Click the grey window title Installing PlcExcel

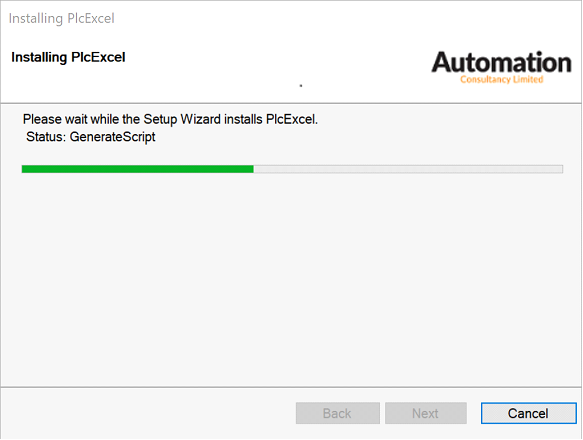click(x=62, y=18)
